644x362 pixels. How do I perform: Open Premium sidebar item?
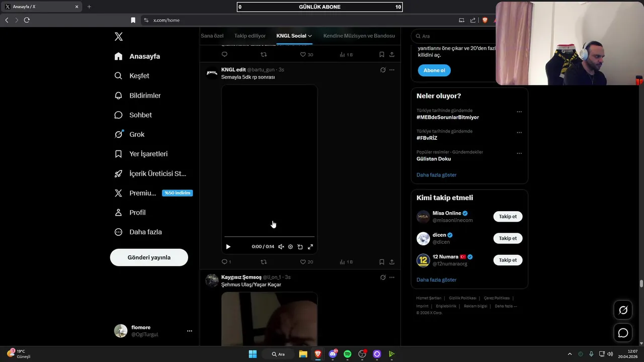[153, 193]
